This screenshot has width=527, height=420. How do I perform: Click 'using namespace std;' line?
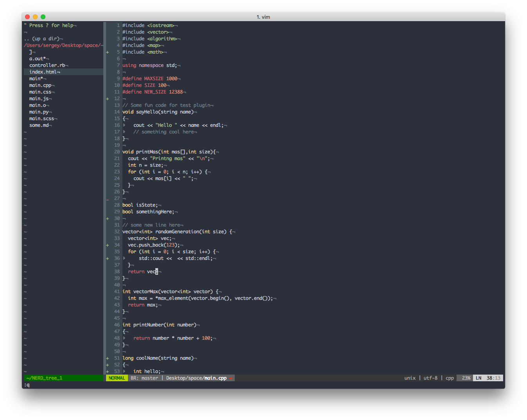150,65
